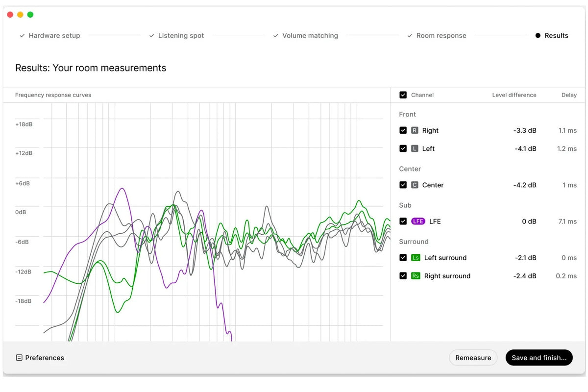The width and height of the screenshot is (588, 392).
Task: Click the -18dB axis label
Action: [24, 301]
